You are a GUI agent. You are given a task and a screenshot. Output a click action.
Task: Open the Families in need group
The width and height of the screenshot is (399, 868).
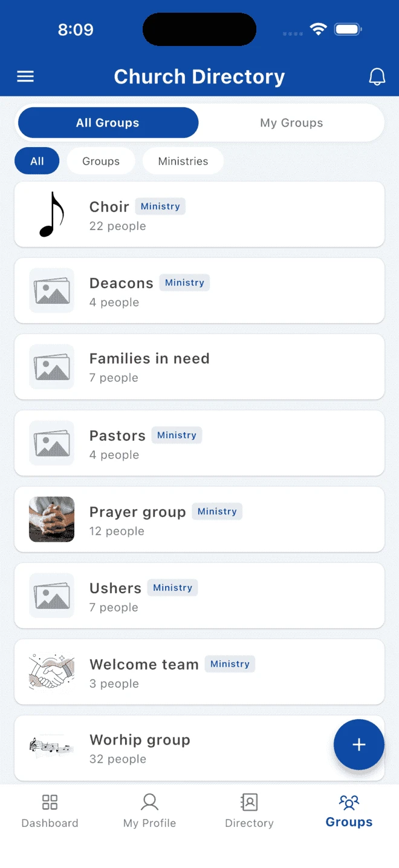tap(199, 367)
